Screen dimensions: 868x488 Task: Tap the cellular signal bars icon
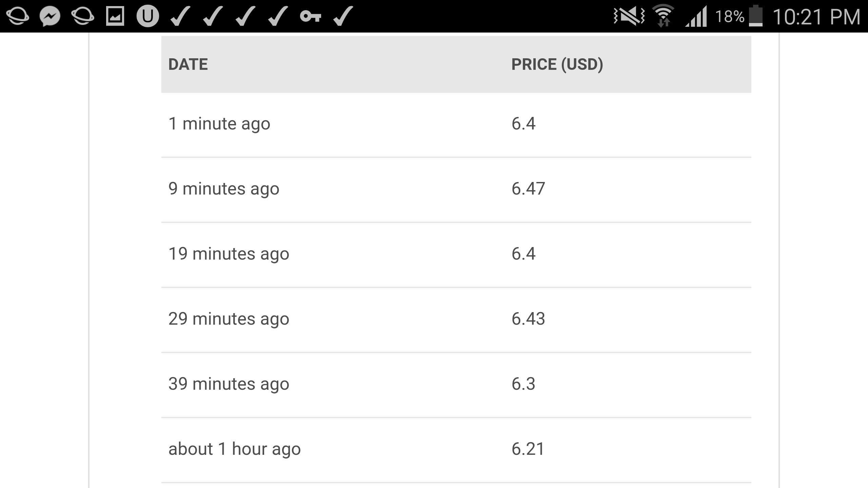tap(696, 16)
